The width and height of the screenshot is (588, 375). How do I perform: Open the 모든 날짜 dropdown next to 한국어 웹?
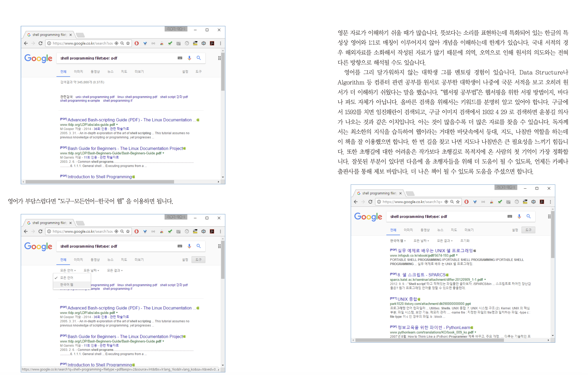coord(421,241)
